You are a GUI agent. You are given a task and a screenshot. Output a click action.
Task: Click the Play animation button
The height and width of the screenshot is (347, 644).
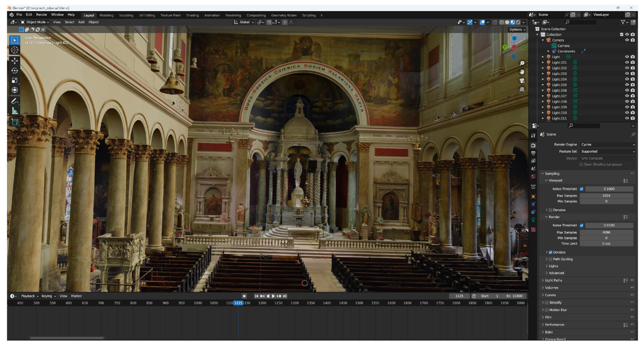273,296
